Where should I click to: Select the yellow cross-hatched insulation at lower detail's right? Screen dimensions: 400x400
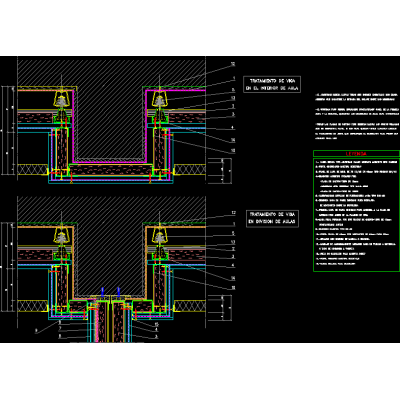tap(190, 306)
